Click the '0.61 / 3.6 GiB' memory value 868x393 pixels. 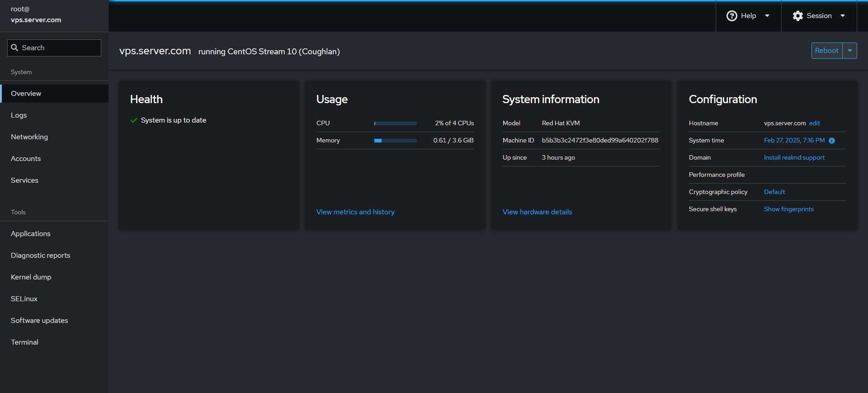[x=453, y=141]
